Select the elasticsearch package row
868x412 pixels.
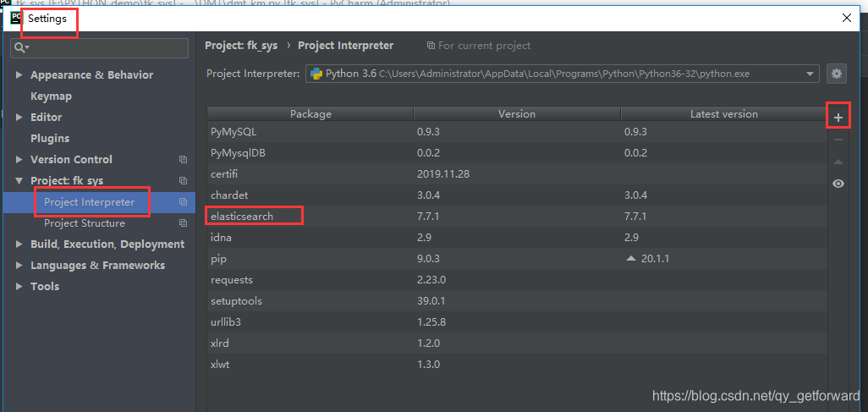pyautogui.click(x=517, y=217)
